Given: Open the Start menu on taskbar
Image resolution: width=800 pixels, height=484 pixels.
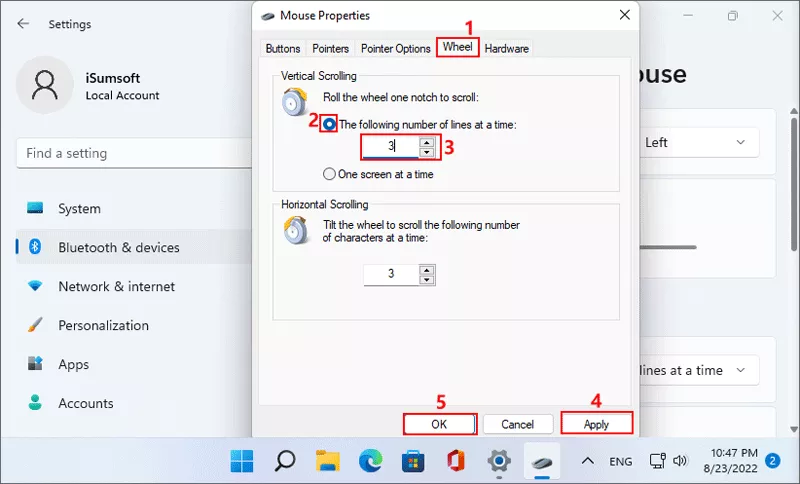Looking at the screenshot, I should click(241, 461).
